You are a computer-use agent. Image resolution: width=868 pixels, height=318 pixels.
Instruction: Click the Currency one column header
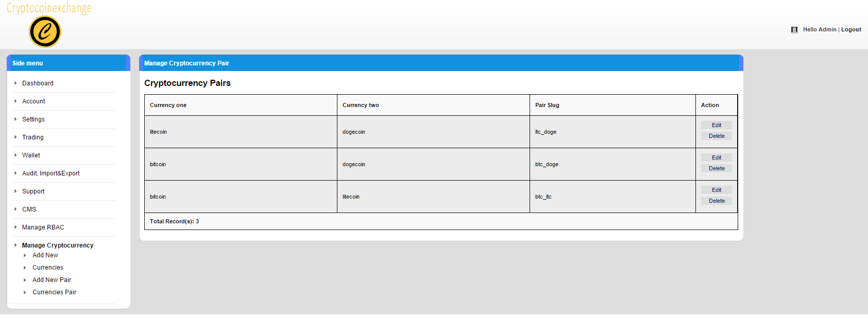click(241, 105)
